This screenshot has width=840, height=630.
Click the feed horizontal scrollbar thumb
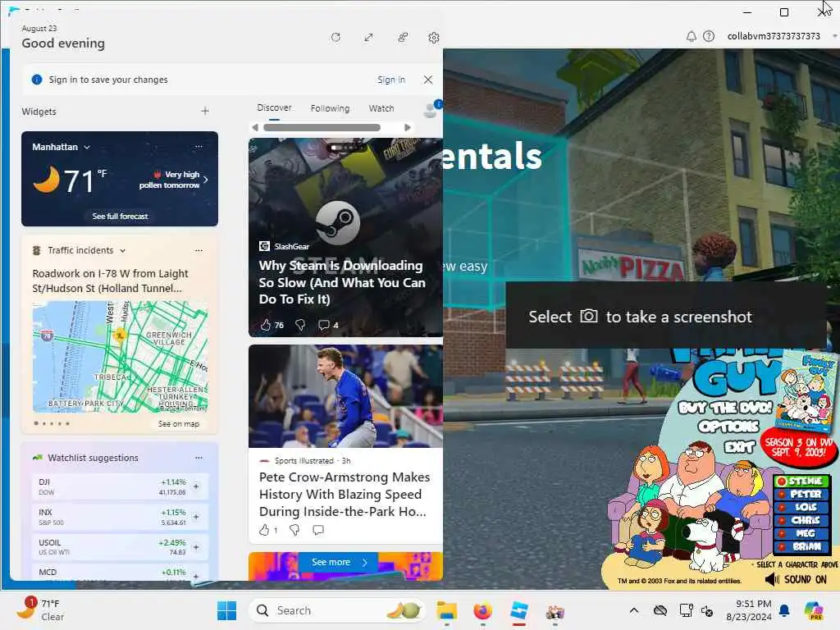pos(322,127)
